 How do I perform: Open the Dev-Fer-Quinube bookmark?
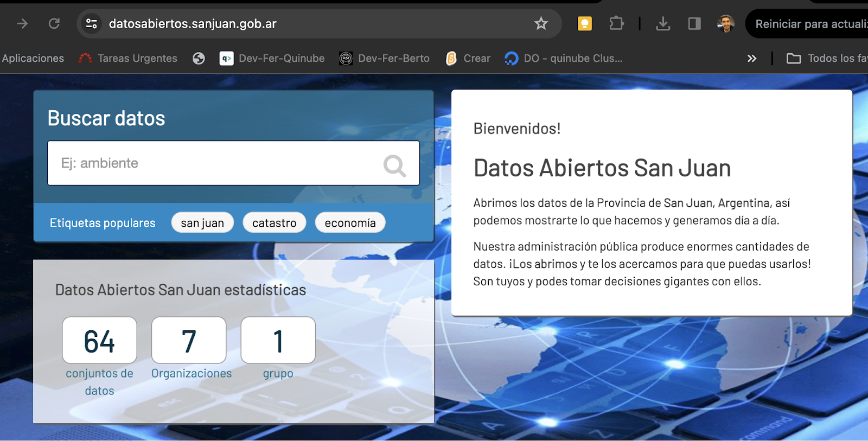[x=272, y=59]
